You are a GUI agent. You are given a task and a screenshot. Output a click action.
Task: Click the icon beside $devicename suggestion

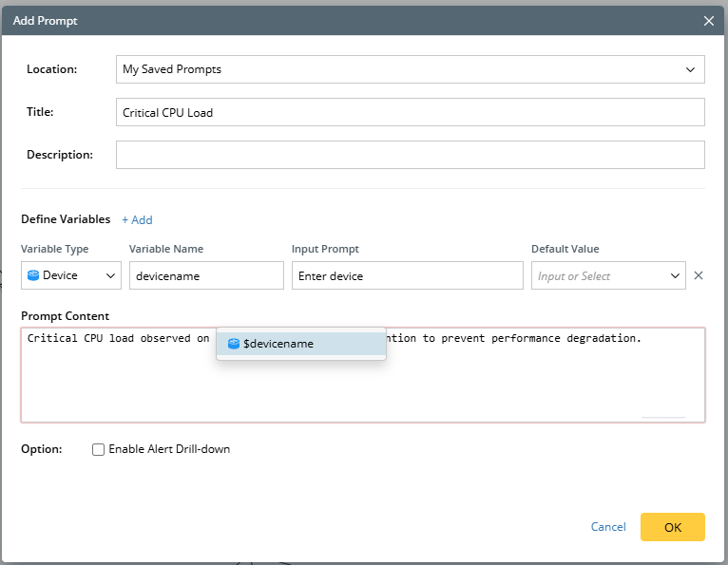pyautogui.click(x=233, y=344)
